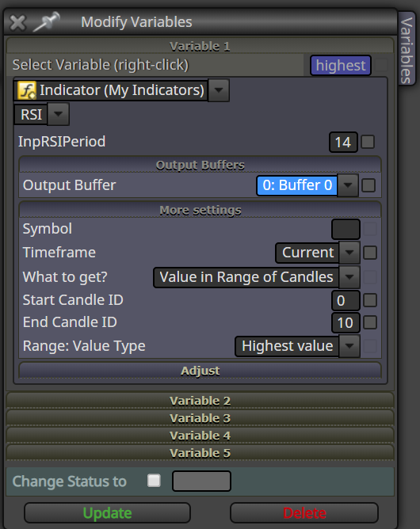Click the Change Status to value field

(201, 481)
